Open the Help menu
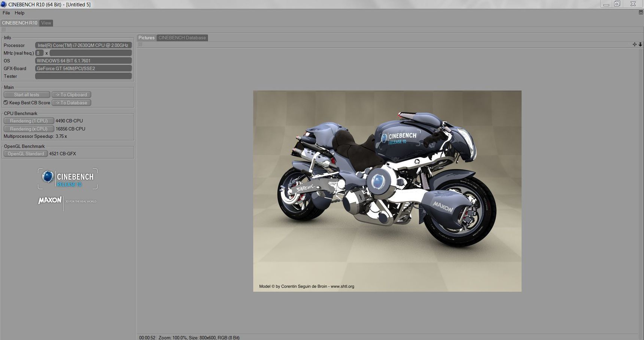Screen dimensions: 644x340 tap(19, 13)
